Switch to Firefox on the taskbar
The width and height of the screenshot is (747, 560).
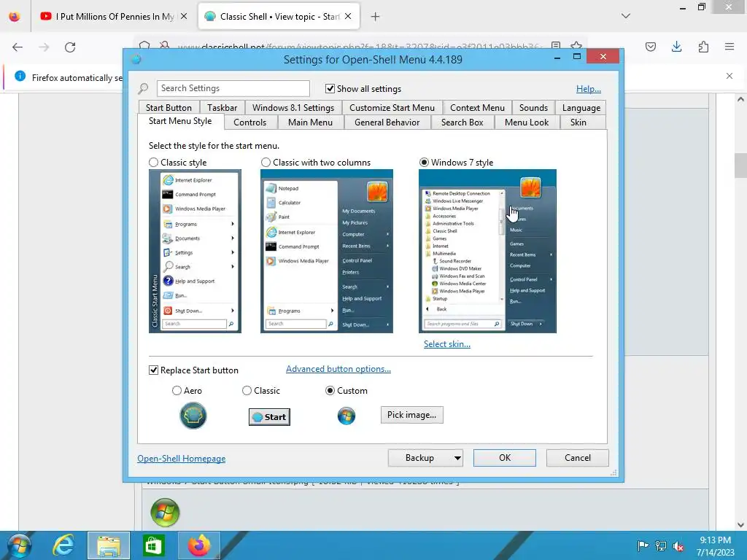coord(198,545)
